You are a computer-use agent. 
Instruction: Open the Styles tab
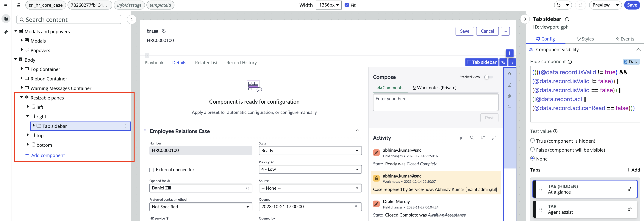[585, 39]
